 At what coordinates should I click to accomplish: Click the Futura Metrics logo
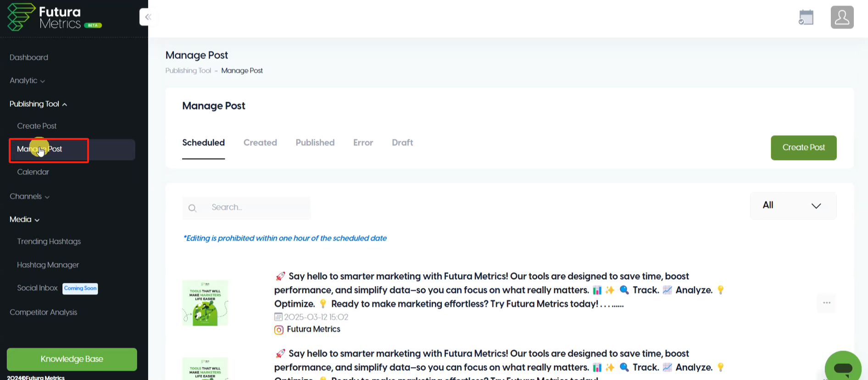pyautogui.click(x=54, y=17)
